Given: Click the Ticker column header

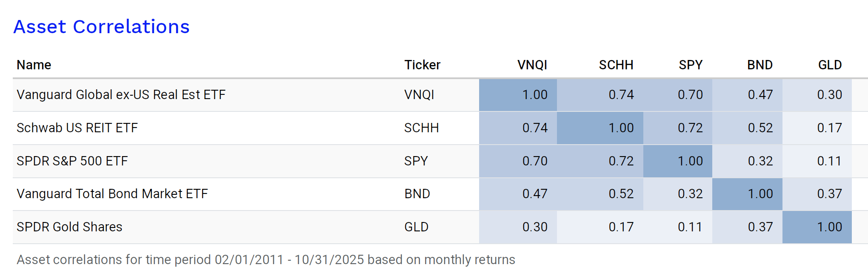Looking at the screenshot, I should pos(422,65).
